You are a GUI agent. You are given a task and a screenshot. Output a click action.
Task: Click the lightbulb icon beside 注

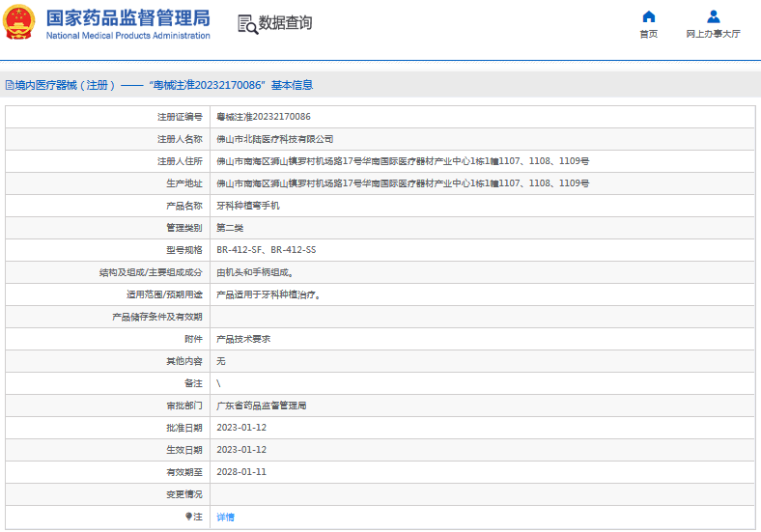[x=188, y=517]
